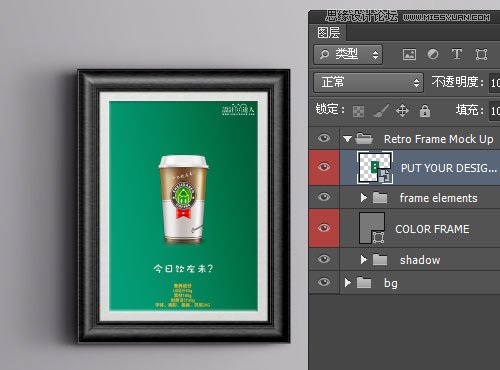Hide the COLOR FRAME layer
Screen dimensions: 500x370
pyautogui.click(x=324, y=228)
